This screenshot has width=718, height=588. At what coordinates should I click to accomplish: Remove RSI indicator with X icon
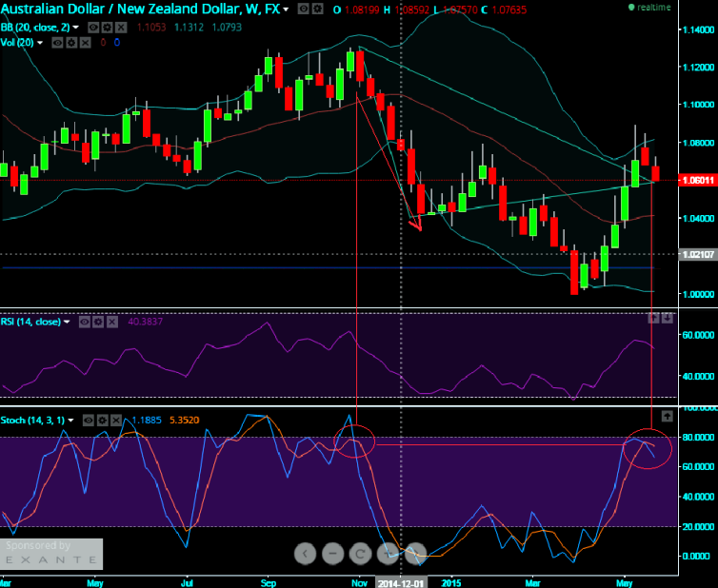(x=112, y=322)
